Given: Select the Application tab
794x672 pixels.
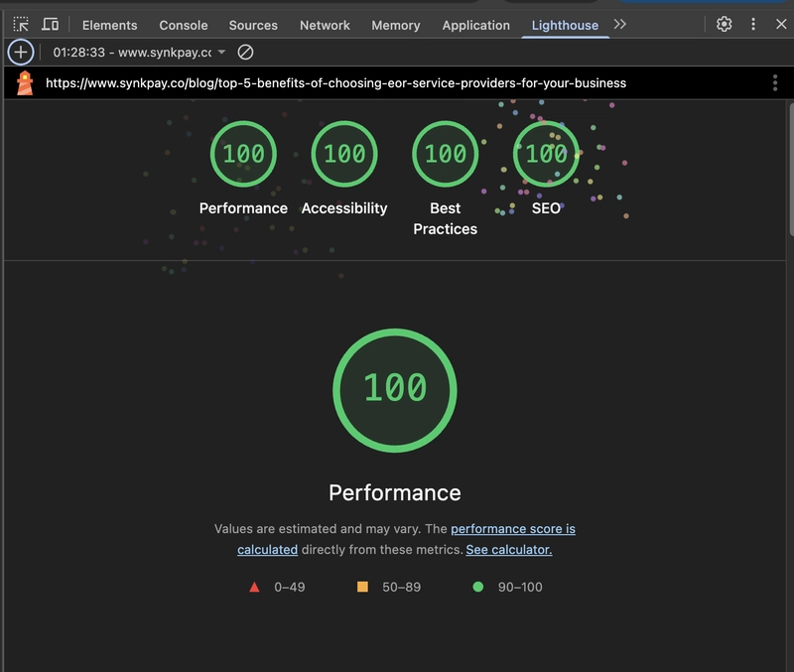Looking at the screenshot, I should coord(475,25).
